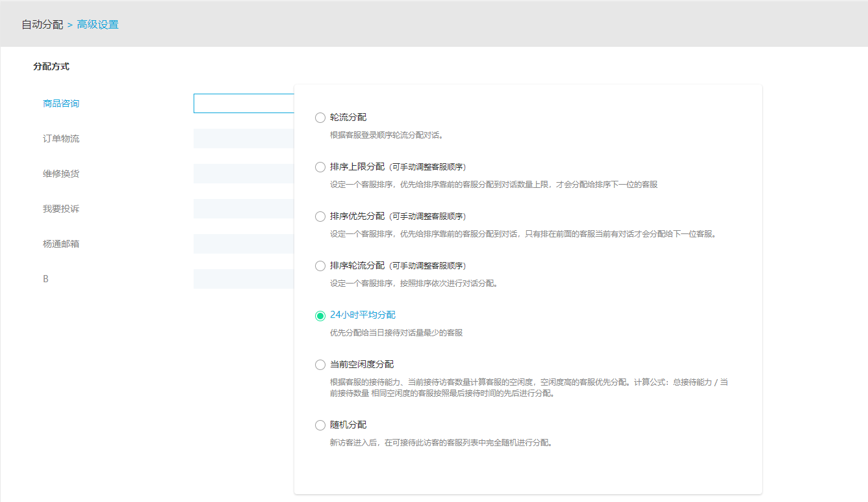Open the dropdown field beside 我要投诉
The height and width of the screenshot is (502, 868).
click(x=244, y=209)
